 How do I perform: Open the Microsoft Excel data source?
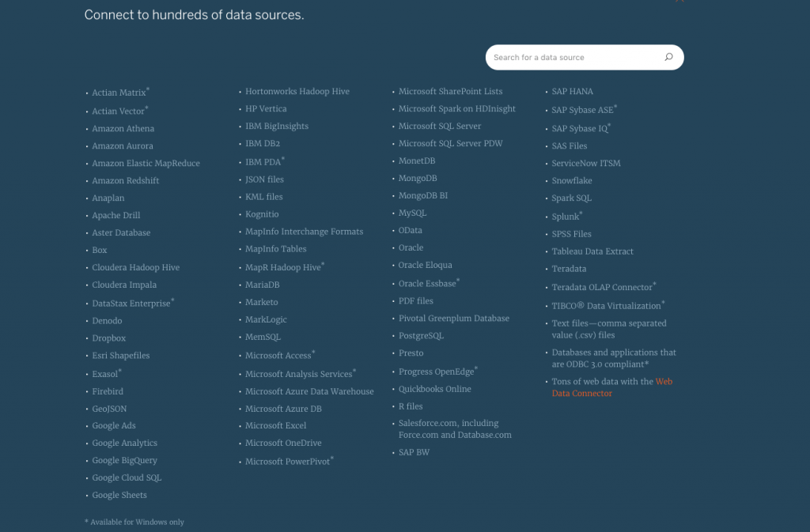point(275,425)
